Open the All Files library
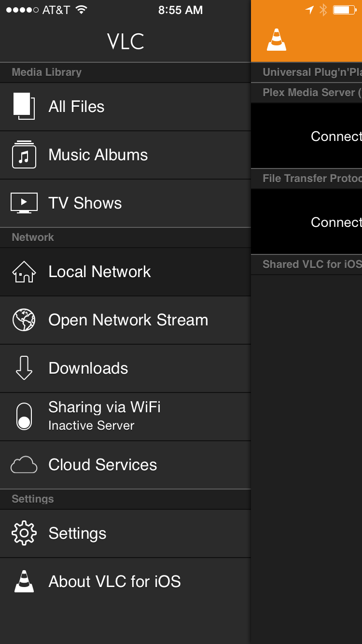 [x=77, y=107]
